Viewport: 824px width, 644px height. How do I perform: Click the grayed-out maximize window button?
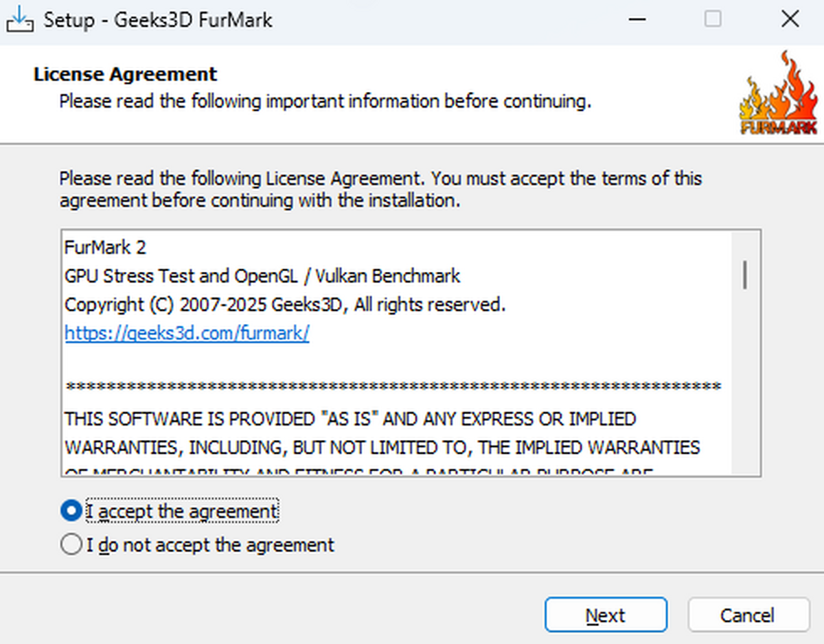[x=713, y=19]
